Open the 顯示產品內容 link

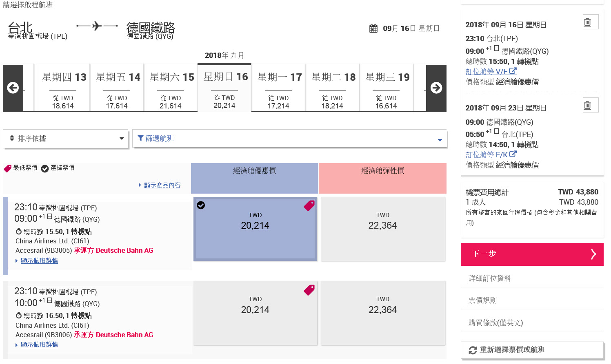[x=162, y=185]
